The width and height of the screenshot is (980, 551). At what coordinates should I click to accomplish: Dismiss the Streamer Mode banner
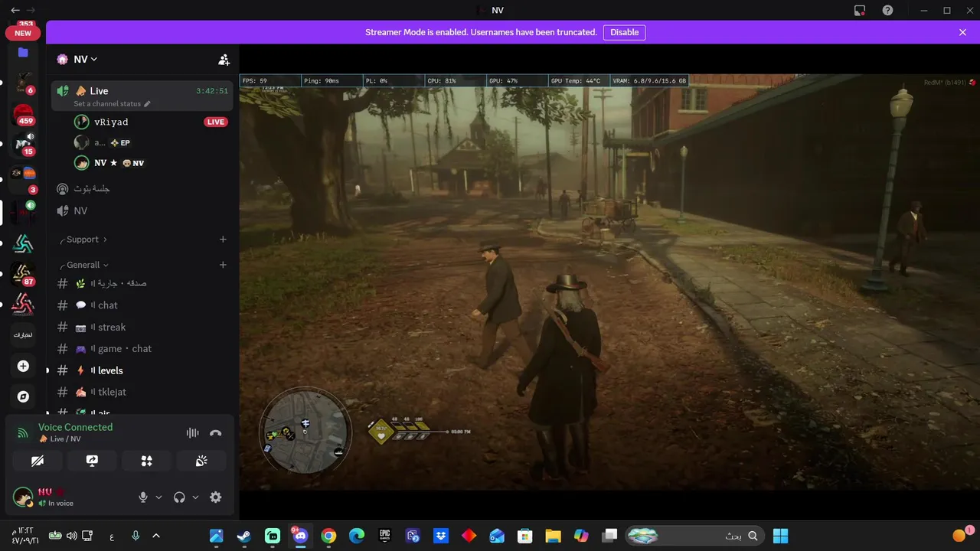962,32
